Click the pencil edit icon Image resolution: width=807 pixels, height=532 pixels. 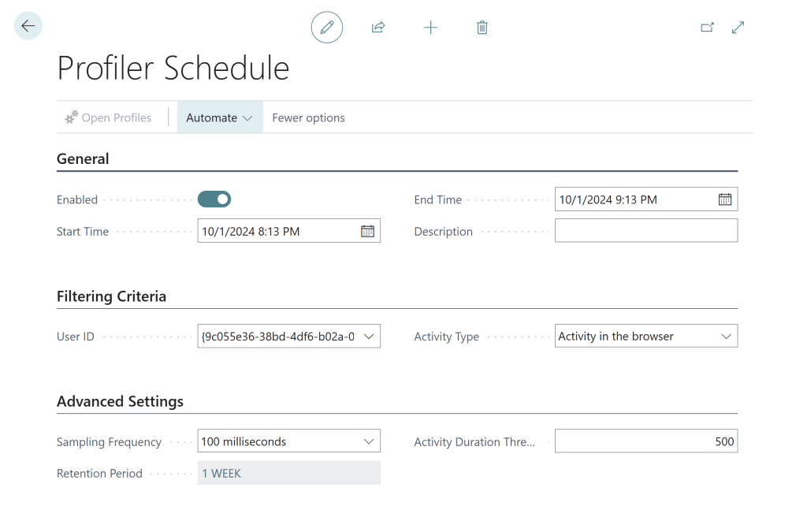point(327,28)
